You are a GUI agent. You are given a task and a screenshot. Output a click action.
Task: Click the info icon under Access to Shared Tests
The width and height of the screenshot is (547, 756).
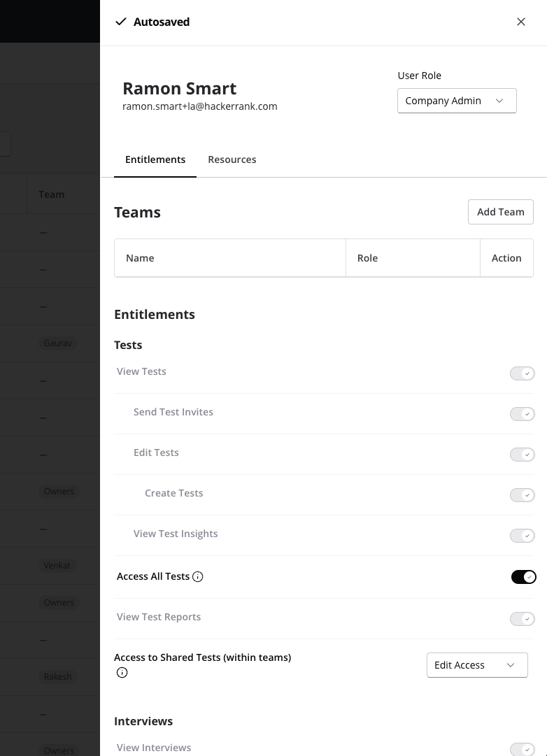[122, 673]
